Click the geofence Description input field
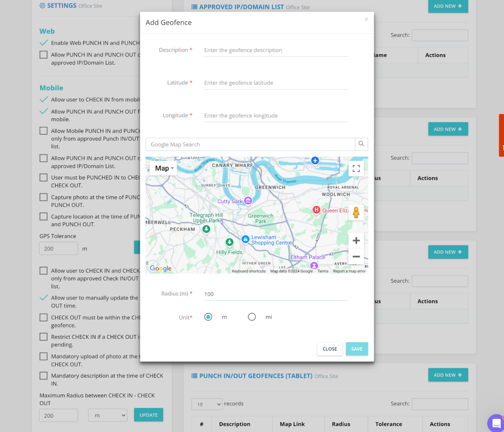The height and width of the screenshot is (432, 504). coord(276,50)
